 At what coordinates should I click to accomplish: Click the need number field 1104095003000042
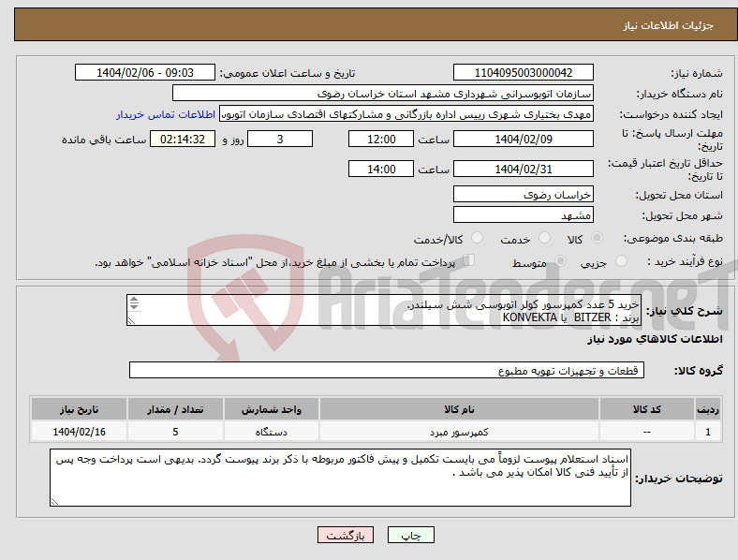pos(523,72)
